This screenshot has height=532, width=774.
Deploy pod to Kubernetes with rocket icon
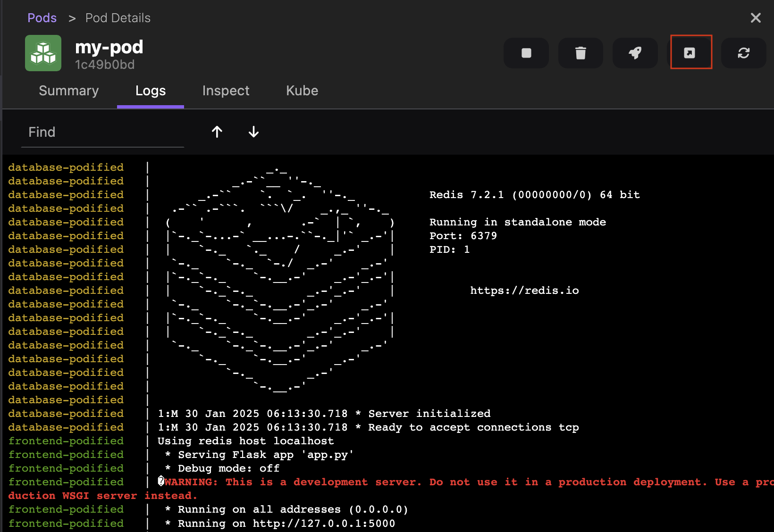[635, 53]
